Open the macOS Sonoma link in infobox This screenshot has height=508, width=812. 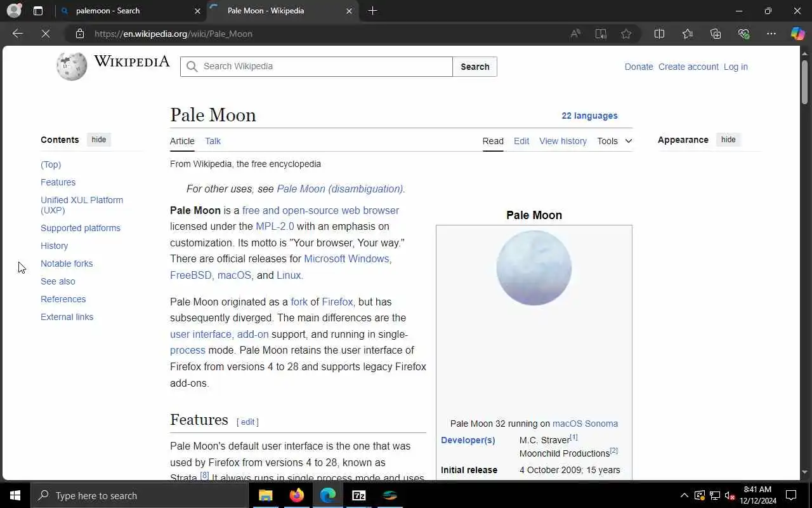[x=585, y=424]
